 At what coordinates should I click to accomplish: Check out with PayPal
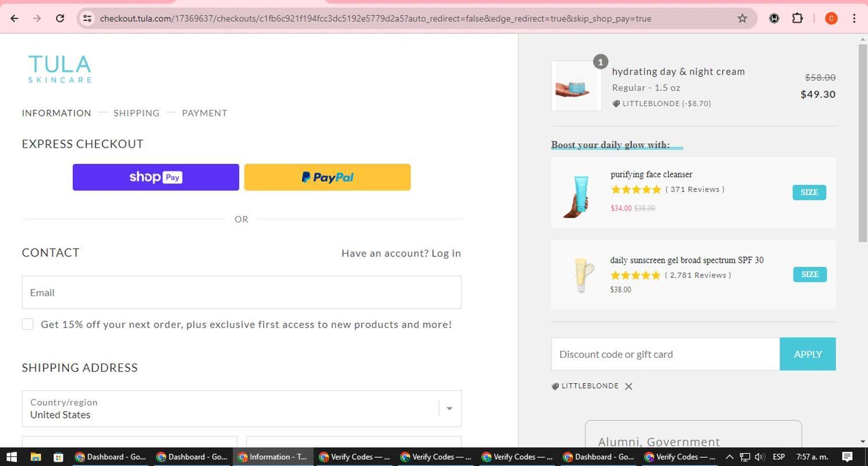pyautogui.click(x=328, y=177)
